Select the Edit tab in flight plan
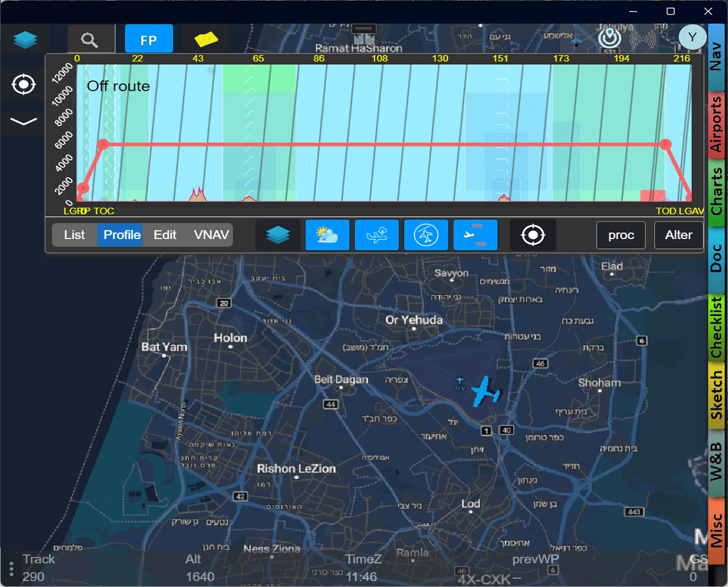728x587 pixels. coord(165,235)
